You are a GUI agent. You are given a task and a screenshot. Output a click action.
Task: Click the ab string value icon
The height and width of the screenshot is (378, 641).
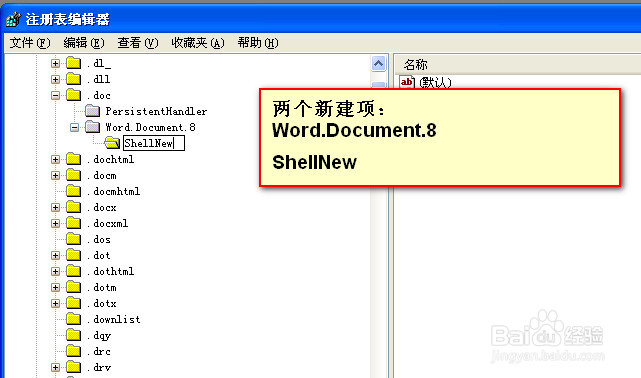pos(407,82)
